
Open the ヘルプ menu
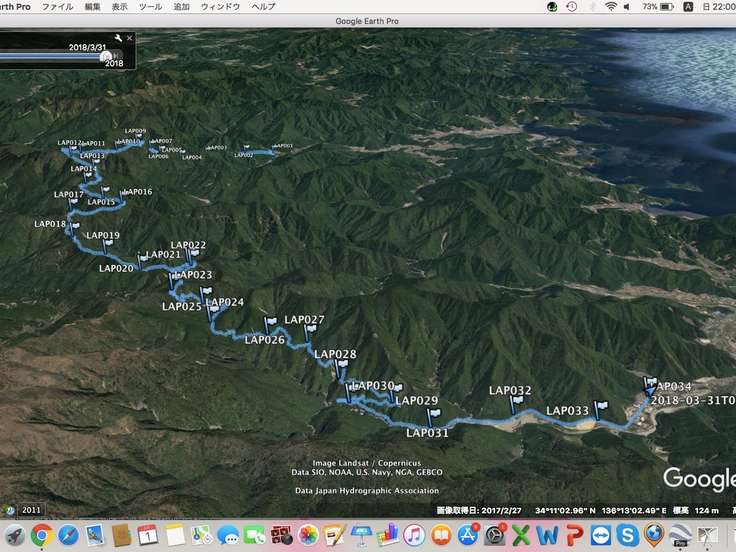(x=263, y=7)
